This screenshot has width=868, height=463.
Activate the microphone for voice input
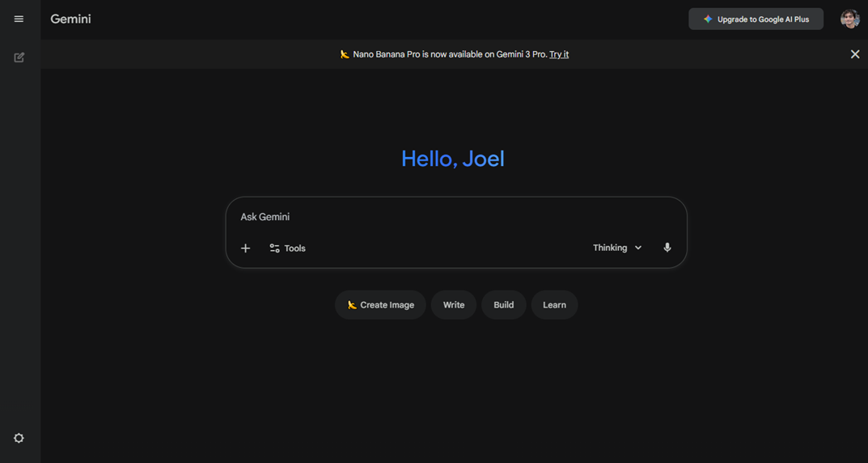(667, 248)
